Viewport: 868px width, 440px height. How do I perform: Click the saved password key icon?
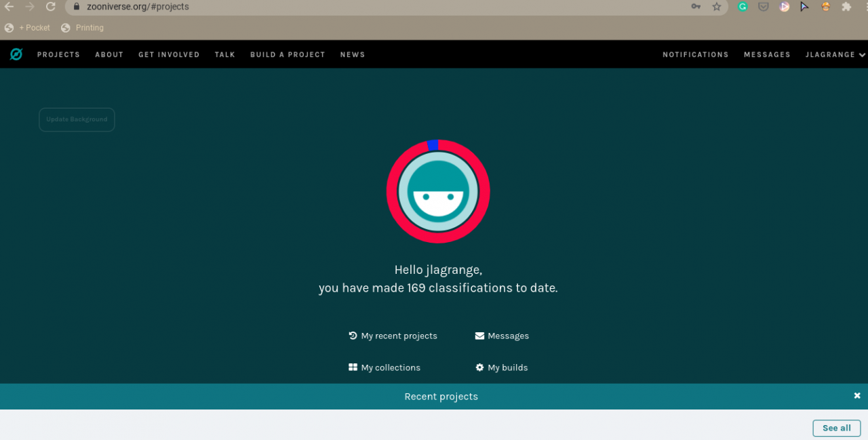pyautogui.click(x=696, y=7)
